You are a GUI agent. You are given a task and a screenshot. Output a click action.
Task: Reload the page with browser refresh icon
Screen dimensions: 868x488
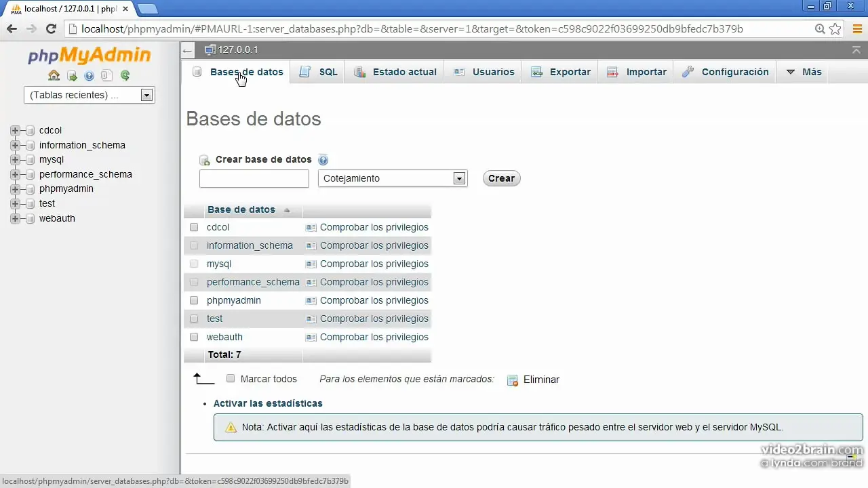click(51, 29)
